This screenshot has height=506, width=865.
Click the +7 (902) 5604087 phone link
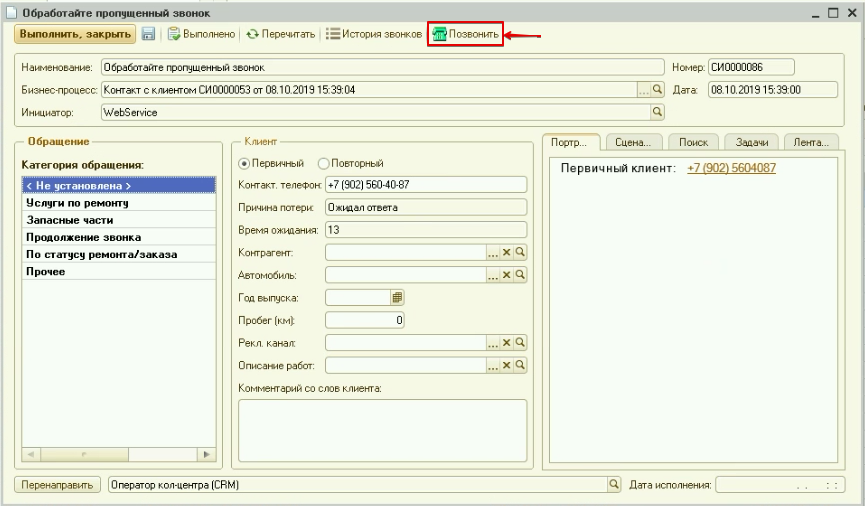731,168
